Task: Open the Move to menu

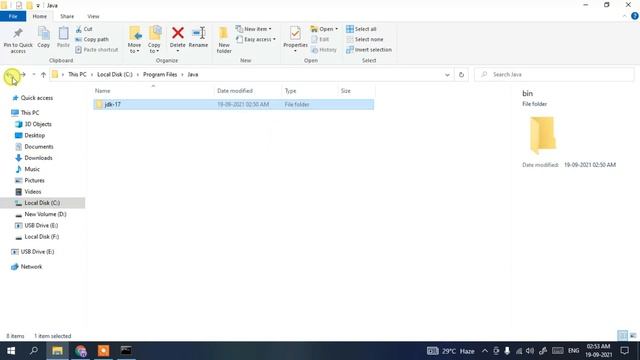Action: (135, 40)
